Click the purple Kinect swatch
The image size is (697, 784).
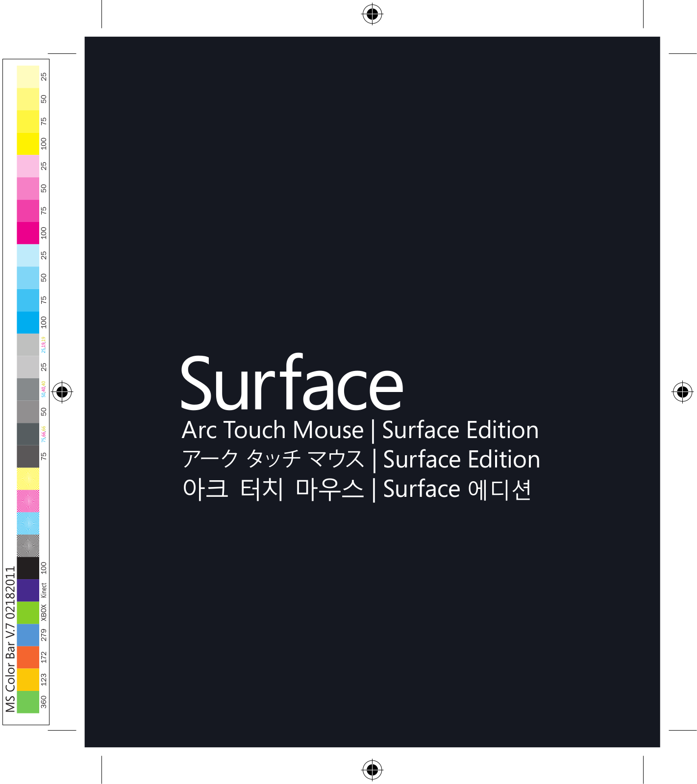click(x=28, y=590)
